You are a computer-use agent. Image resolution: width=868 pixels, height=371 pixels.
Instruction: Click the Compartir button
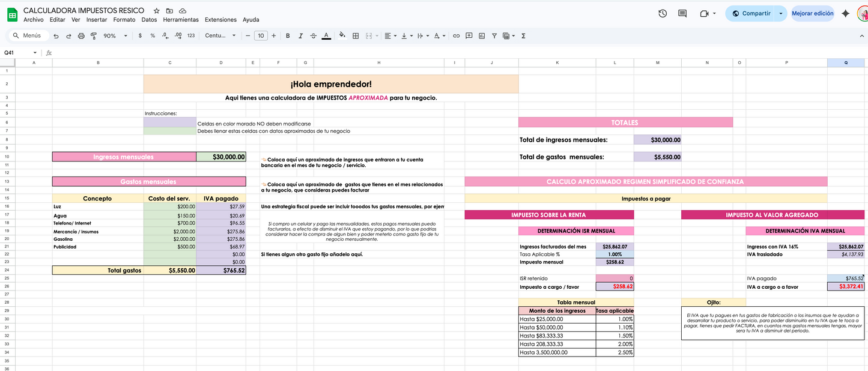coord(756,13)
